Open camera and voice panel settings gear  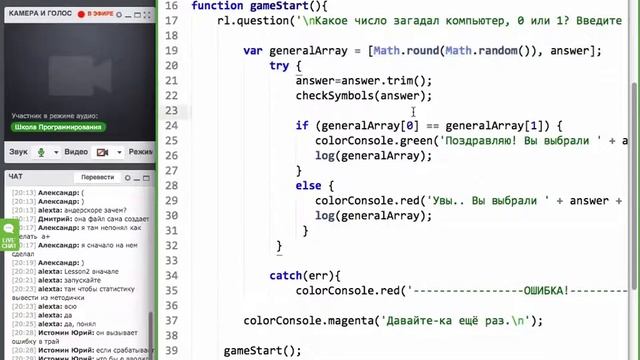coord(119,15)
